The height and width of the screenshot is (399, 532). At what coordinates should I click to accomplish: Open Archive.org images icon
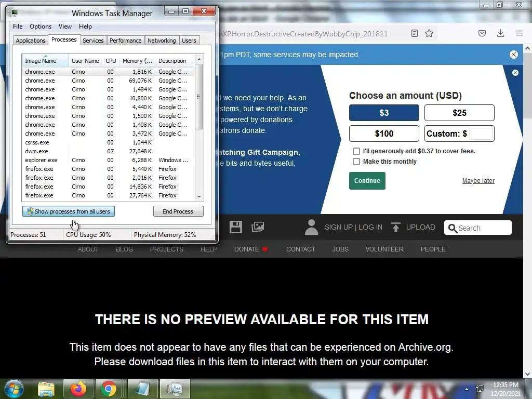pyautogui.click(x=258, y=227)
